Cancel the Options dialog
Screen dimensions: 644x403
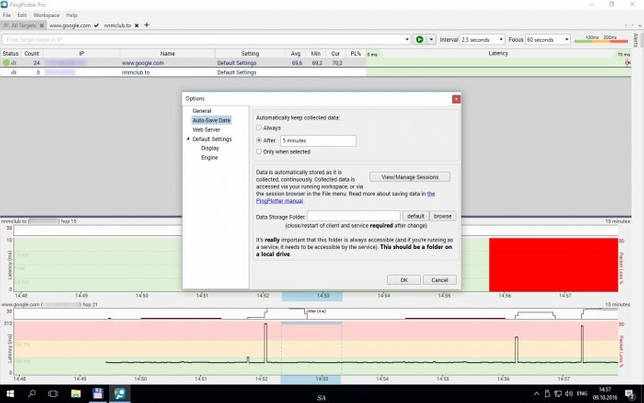pos(439,280)
